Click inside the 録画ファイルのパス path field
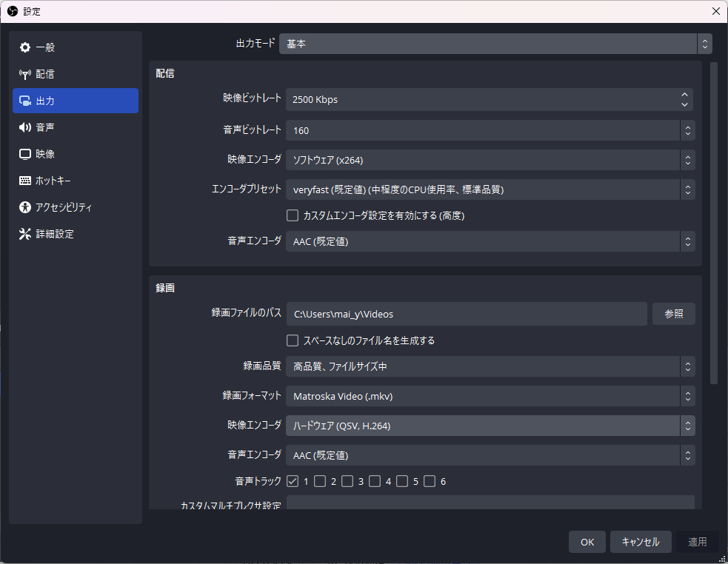Screen dimensions: 728x564 click(x=467, y=314)
